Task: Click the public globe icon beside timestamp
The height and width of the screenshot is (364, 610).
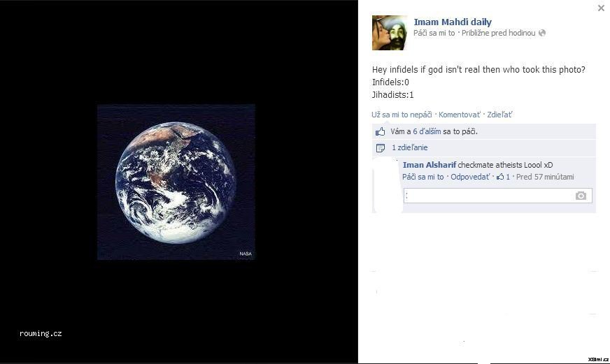Action: 542,33
